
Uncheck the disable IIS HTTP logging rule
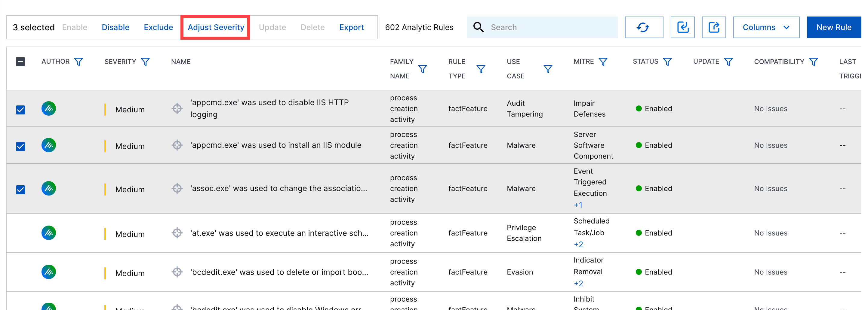click(20, 110)
